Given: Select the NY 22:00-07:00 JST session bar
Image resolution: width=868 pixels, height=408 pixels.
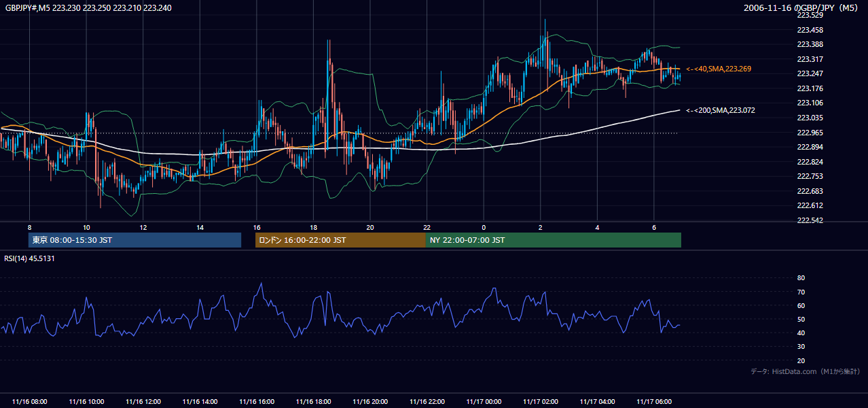Looking at the screenshot, I should 554,240.
